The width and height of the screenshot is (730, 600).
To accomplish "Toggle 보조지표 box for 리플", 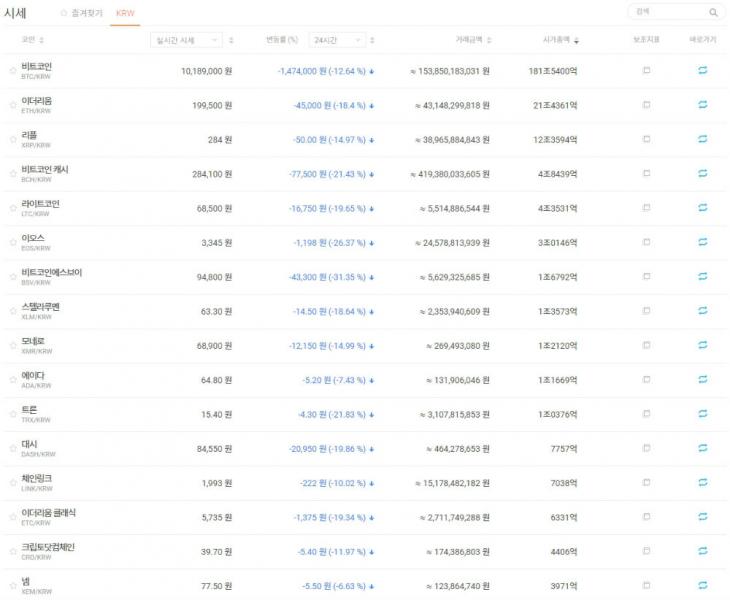I will 646,139.
